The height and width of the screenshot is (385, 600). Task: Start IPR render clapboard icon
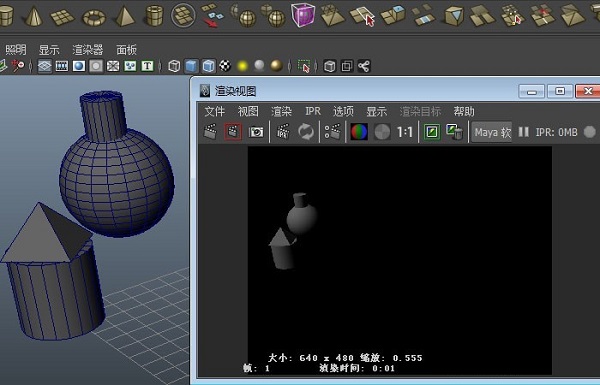coord(283,132)
